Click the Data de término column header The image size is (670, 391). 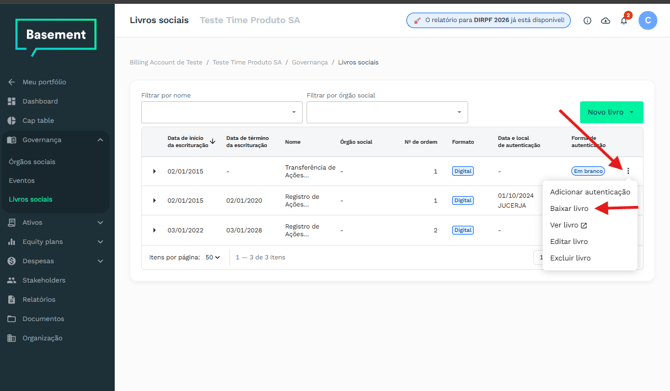tap(247, 141)
